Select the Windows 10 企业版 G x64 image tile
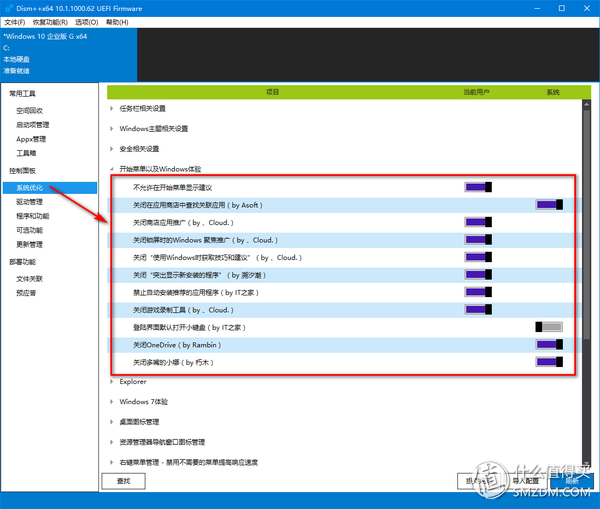The width and height of the screenshot is (600, 509). pos(69,54)
